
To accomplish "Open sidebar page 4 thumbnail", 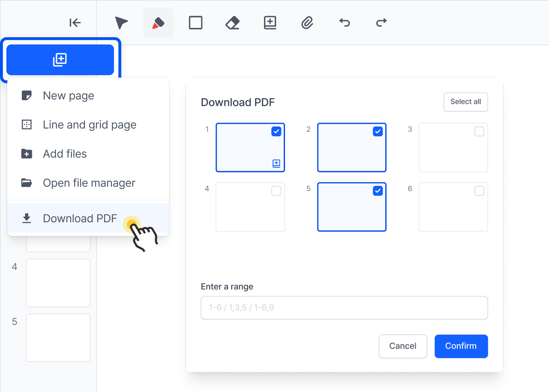I will 58,283.
